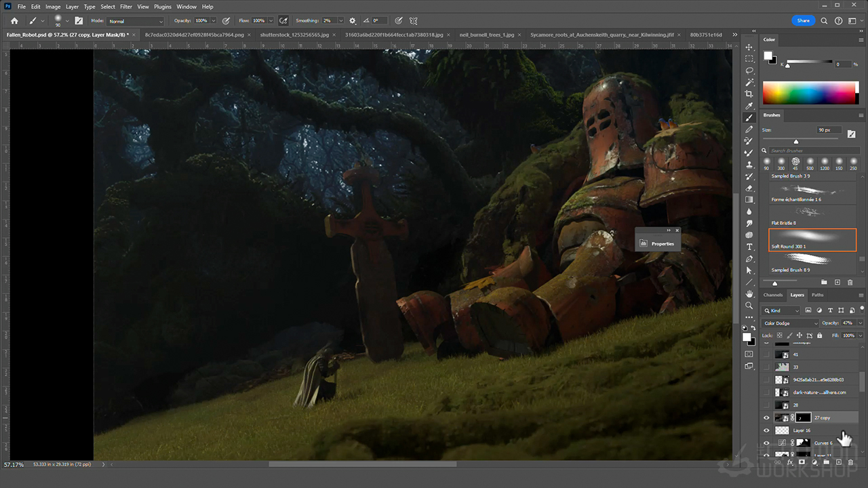868x488 pixels.
Task: Pick the Eyedropper tool
Action: click(x=749, y=106)
